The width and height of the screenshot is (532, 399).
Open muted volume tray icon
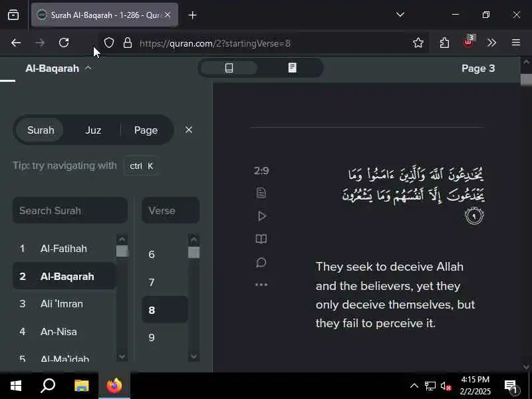[x=446, y=386]
